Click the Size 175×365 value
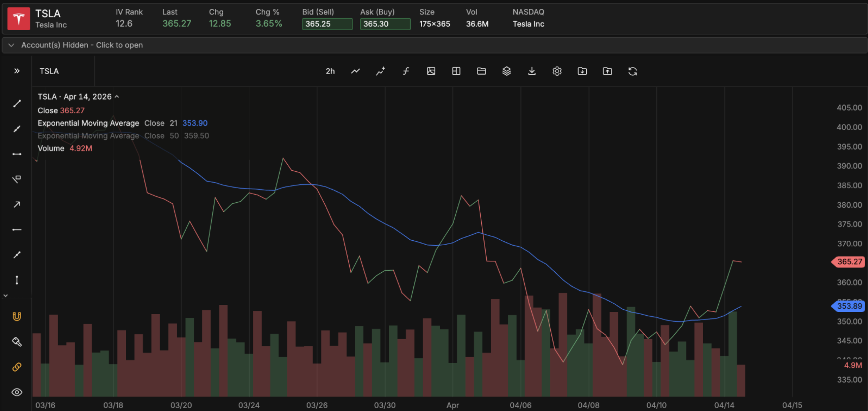 (434, 24)
